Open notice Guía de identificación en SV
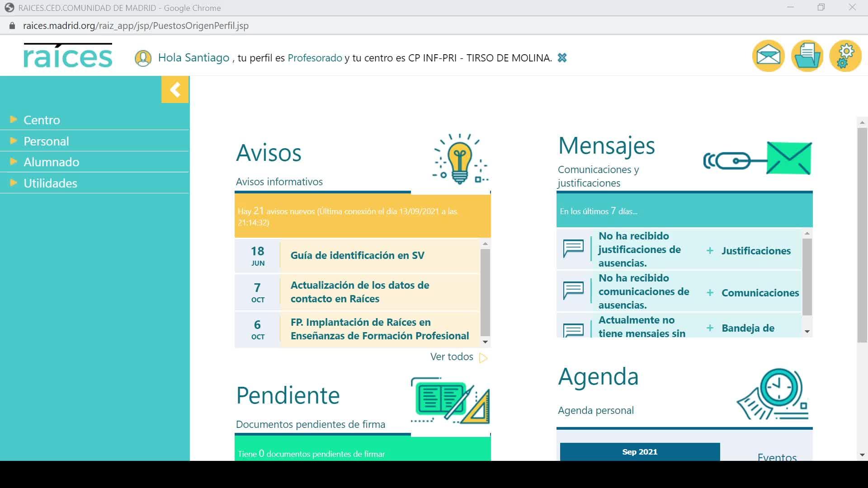The width and height of the screenshot is (868, 488). [x=357, y=255]
